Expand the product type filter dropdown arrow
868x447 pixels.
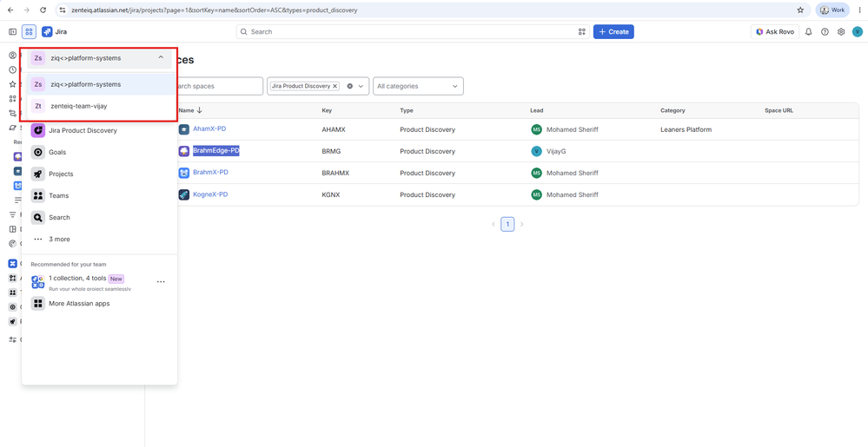361,86
